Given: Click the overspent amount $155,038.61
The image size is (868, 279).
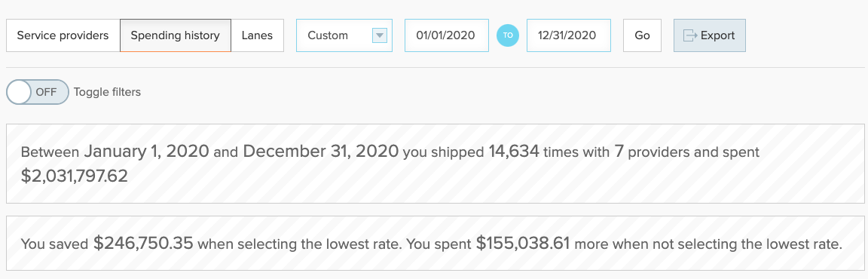Looking at the screenshot, I should click(524, 243).
